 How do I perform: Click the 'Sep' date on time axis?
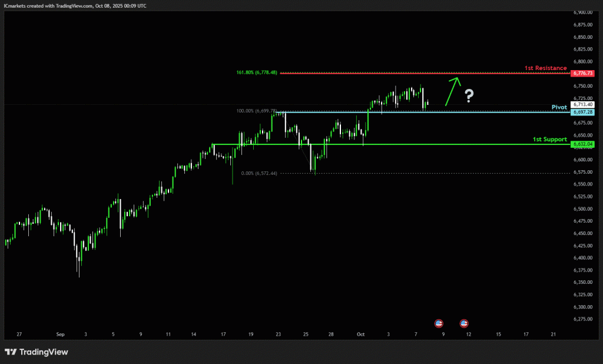click(60, 334)
